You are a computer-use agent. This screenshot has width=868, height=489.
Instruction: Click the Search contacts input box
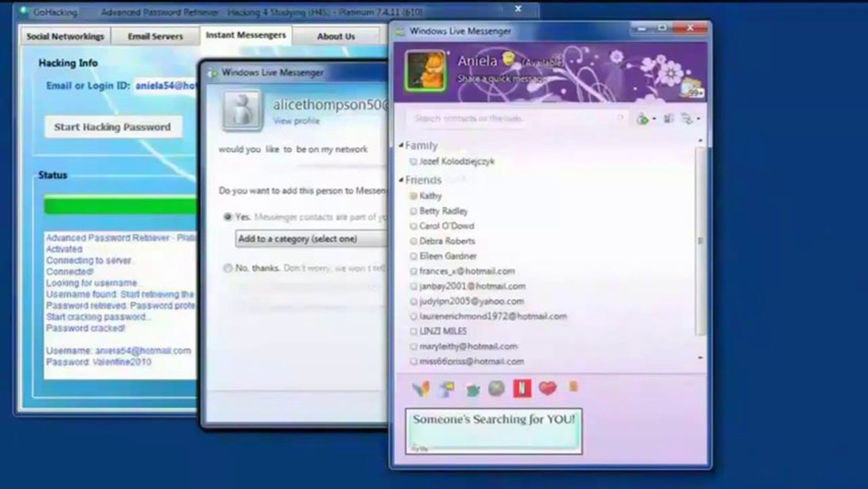(516, 119)
